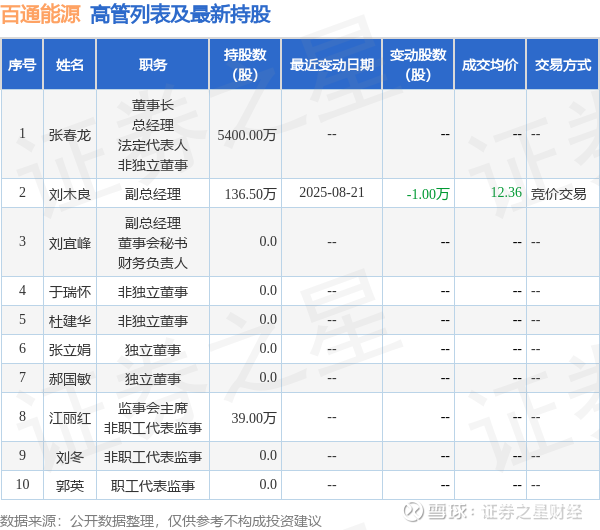Click the 数据来源 disclaimer footer text
This screenshot has height=530, width=600.
tap(161, 521)
